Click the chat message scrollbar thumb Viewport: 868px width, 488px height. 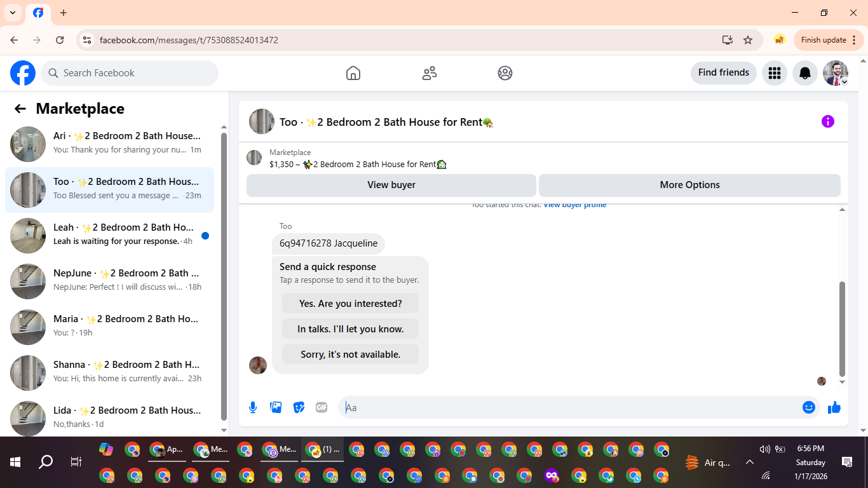coord(843,329)
